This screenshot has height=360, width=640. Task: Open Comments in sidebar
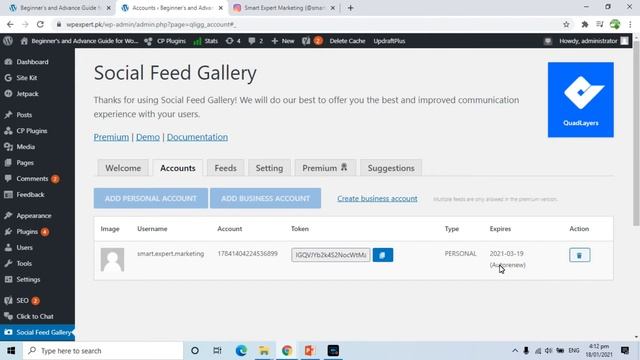[x=32, y=179]
